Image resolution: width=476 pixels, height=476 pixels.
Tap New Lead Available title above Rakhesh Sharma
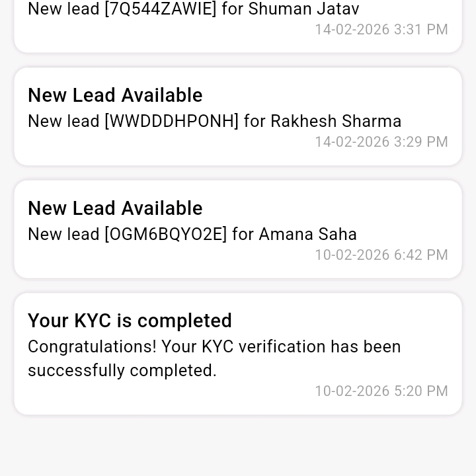115,95
